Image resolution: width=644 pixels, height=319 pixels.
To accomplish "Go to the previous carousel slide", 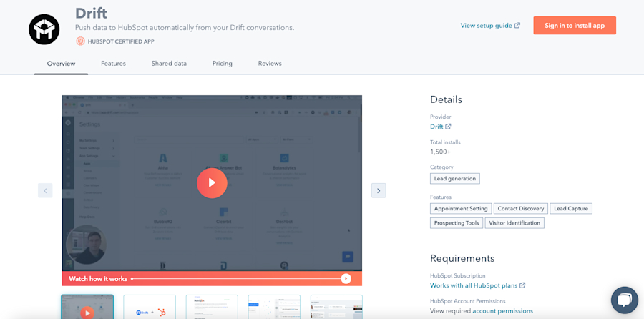I will [x=45, y=190].
